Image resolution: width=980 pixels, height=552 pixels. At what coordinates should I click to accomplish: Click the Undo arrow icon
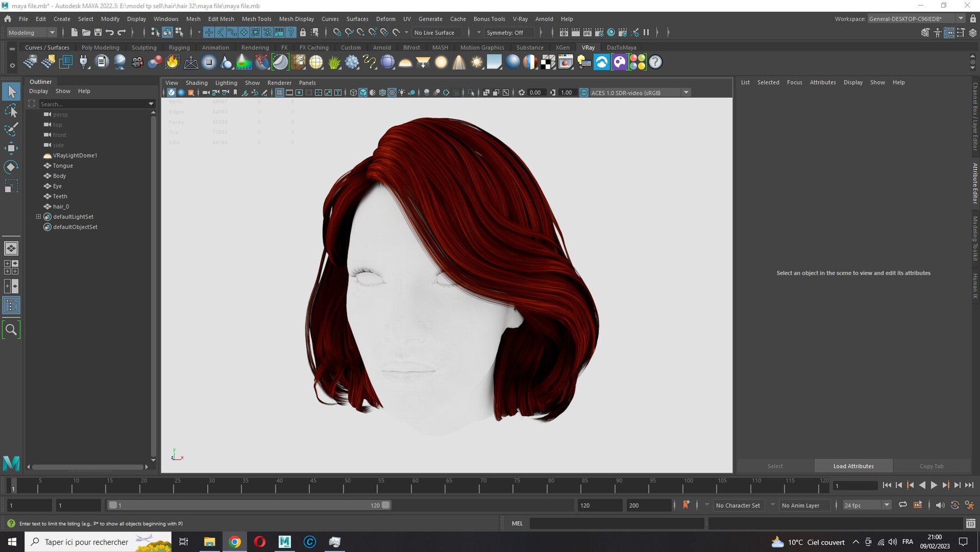click(x=110, y=33)
